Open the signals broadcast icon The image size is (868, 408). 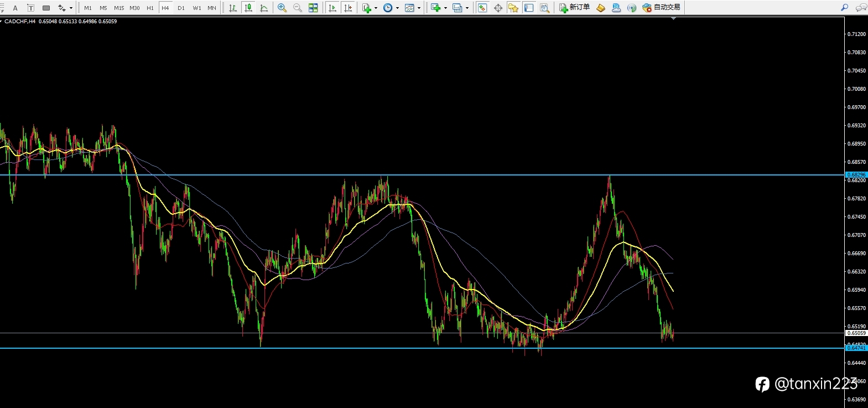[632, 8]
